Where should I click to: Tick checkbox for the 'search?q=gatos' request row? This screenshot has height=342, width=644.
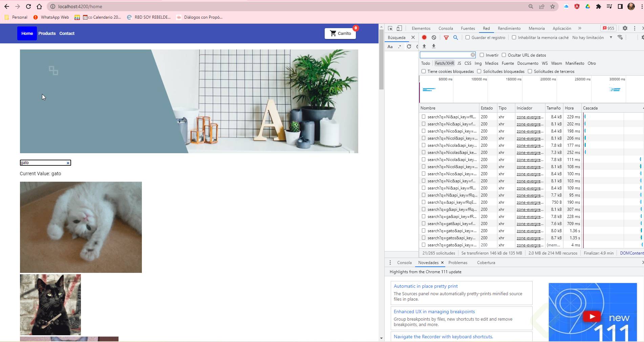point(424,238)
